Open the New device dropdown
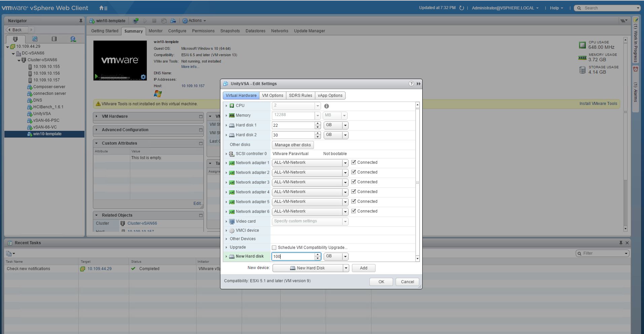Viewport: 644px width, 334px height. pos(346,268)
